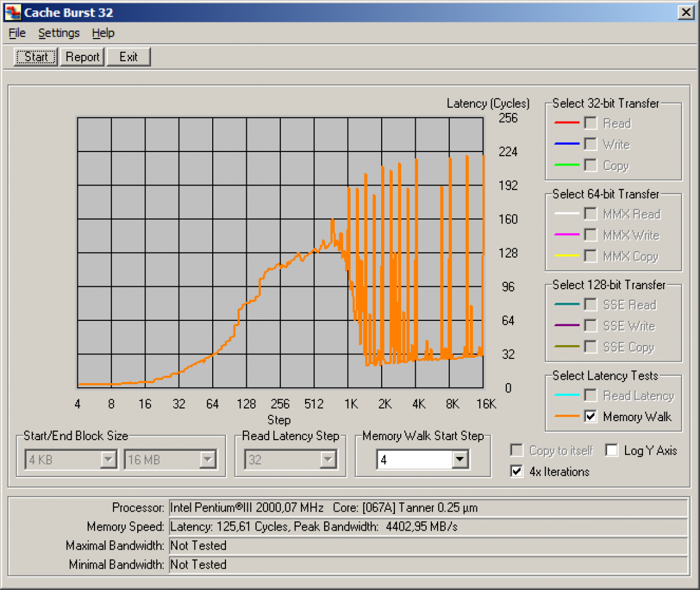700x590 pixels.
Task: Toggle the SSE Write checkbox
Action: click(x=590, y=326)
